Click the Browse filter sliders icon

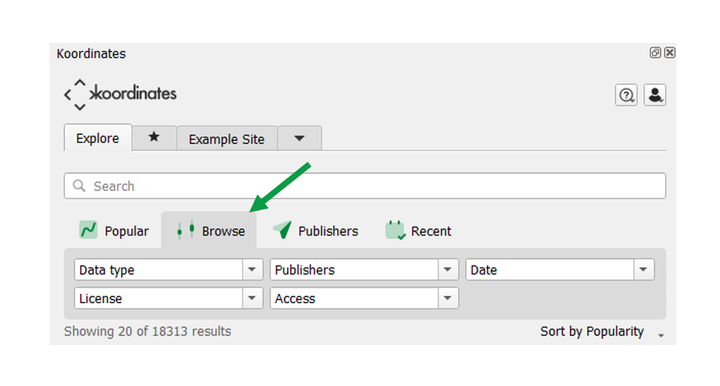(186, 229)
